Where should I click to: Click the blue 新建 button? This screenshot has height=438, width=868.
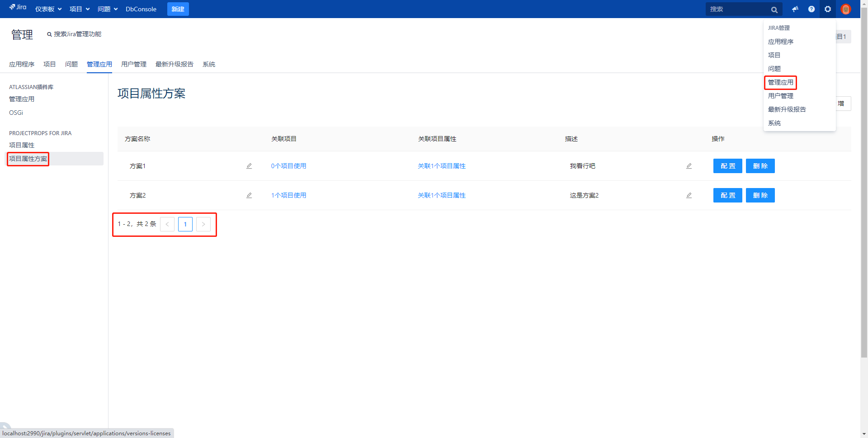click(x=178, y=9)
